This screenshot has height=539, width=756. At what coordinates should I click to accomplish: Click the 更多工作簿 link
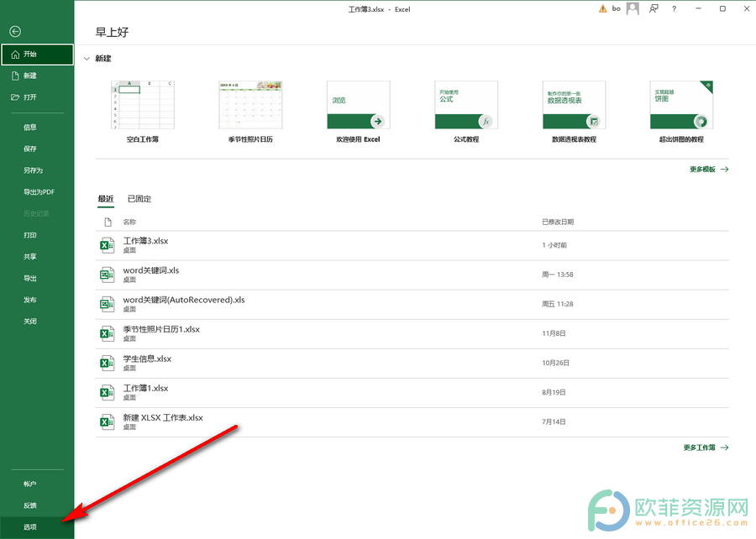[x=706, y=448]
